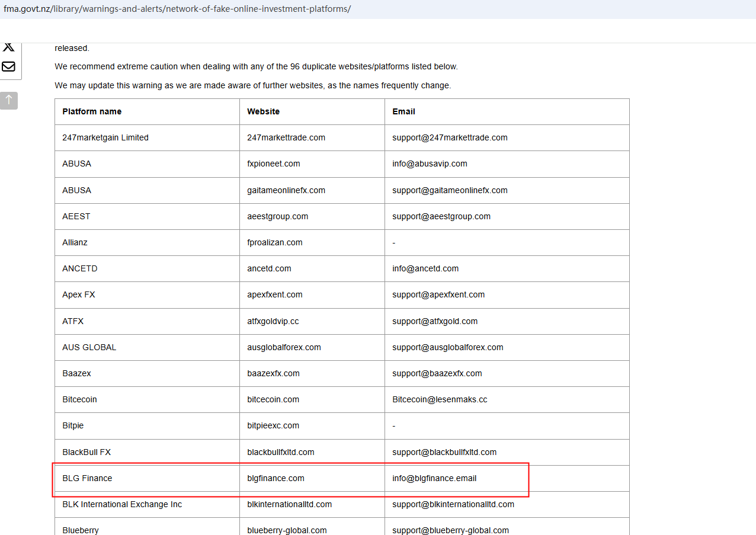Click the BLG Finance platform name

pyautogui.click(x=87, y=478)
